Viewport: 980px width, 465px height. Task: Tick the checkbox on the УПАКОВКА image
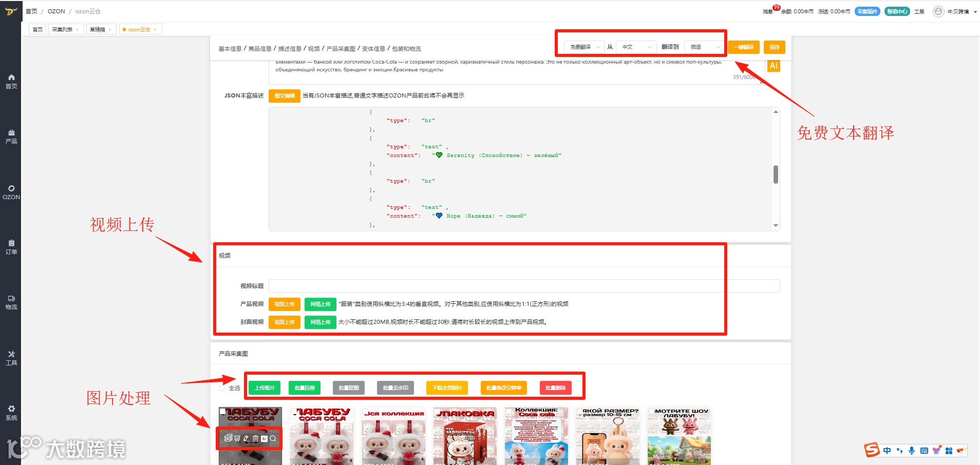[437, 411]
